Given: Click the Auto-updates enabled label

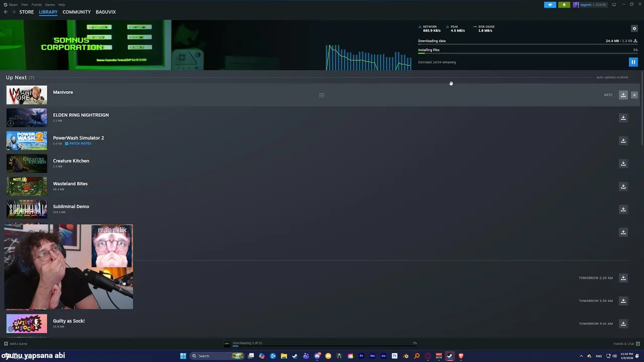Looking at the screenshot, I should pyautogui.click(x=612, y=77).
